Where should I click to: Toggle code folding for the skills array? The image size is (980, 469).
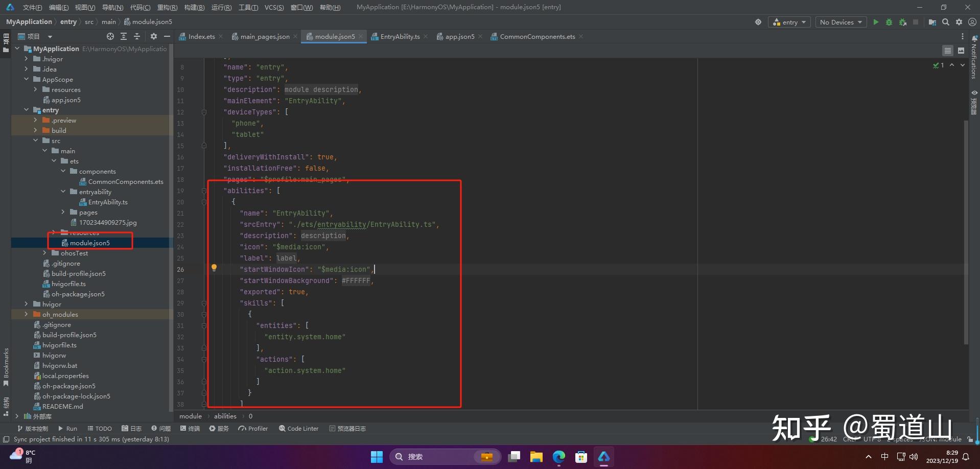coord(204,303)
